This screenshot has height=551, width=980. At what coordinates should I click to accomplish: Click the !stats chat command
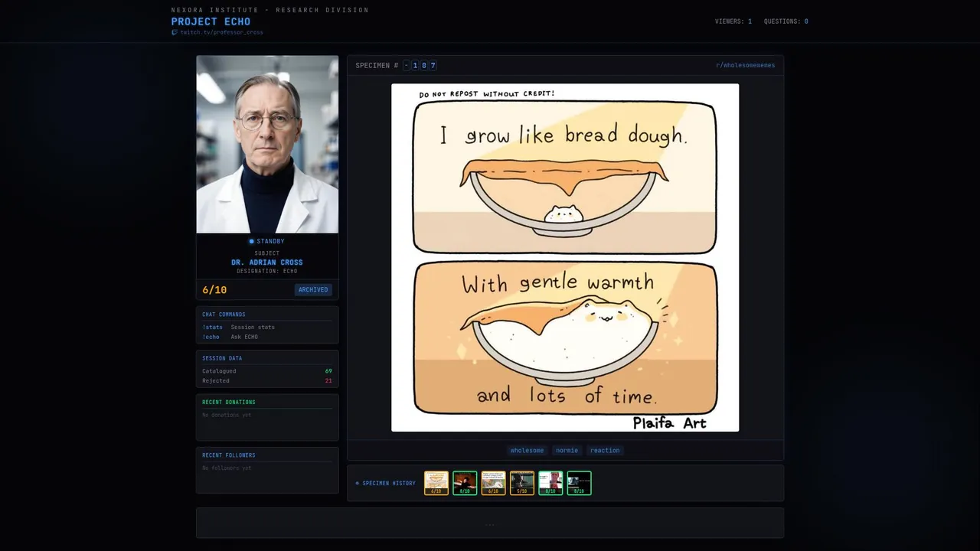pos(212,327)
